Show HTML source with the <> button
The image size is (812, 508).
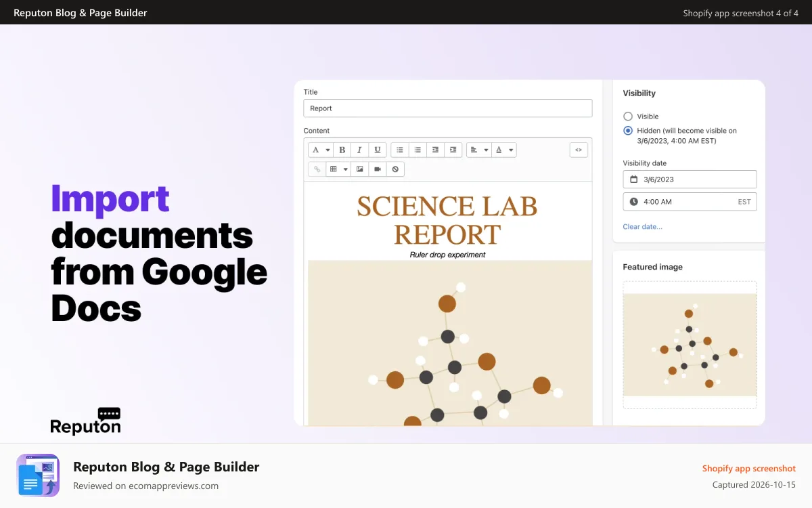pyautogui.click(x=579, y=150)
